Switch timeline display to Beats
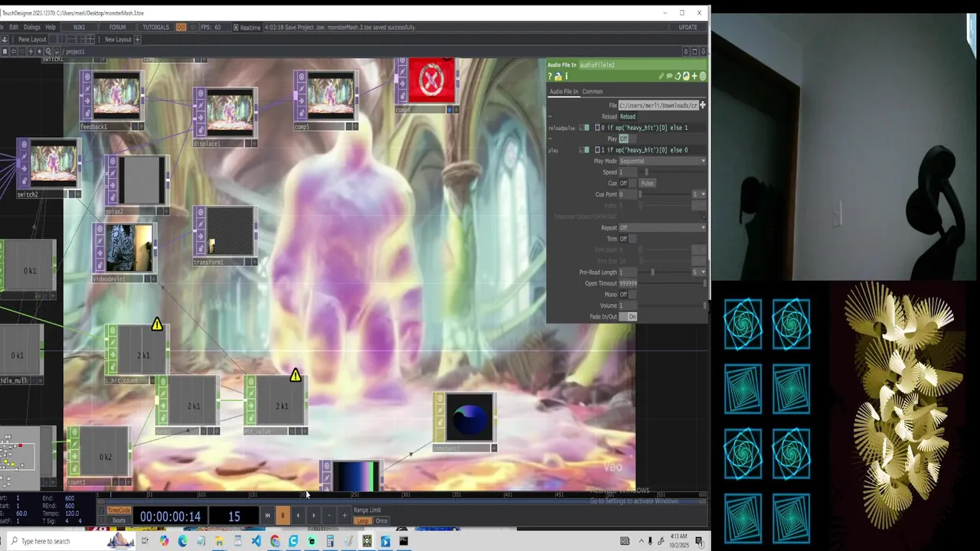980x551 pixels. click(119, 520)
